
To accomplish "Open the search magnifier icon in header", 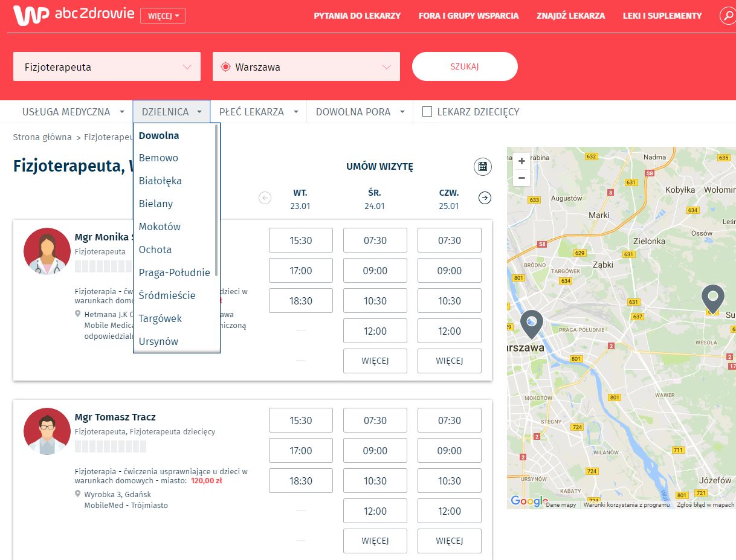I will click(728, 16).
